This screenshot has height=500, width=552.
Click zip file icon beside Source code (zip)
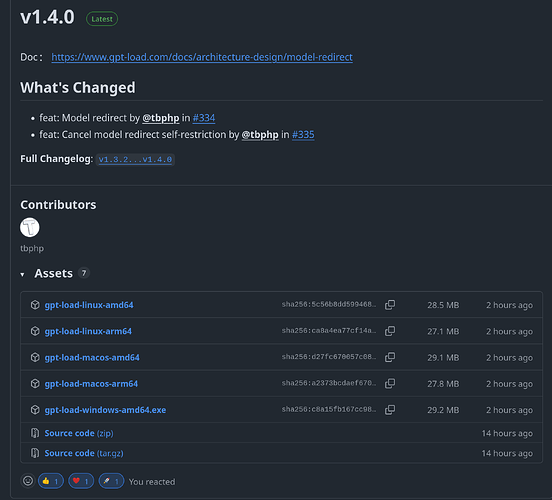pos(35,433)
